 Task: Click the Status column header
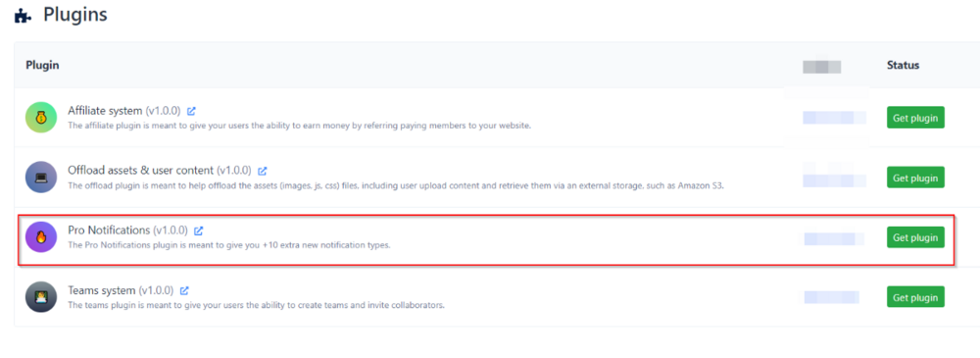[903, 65]
